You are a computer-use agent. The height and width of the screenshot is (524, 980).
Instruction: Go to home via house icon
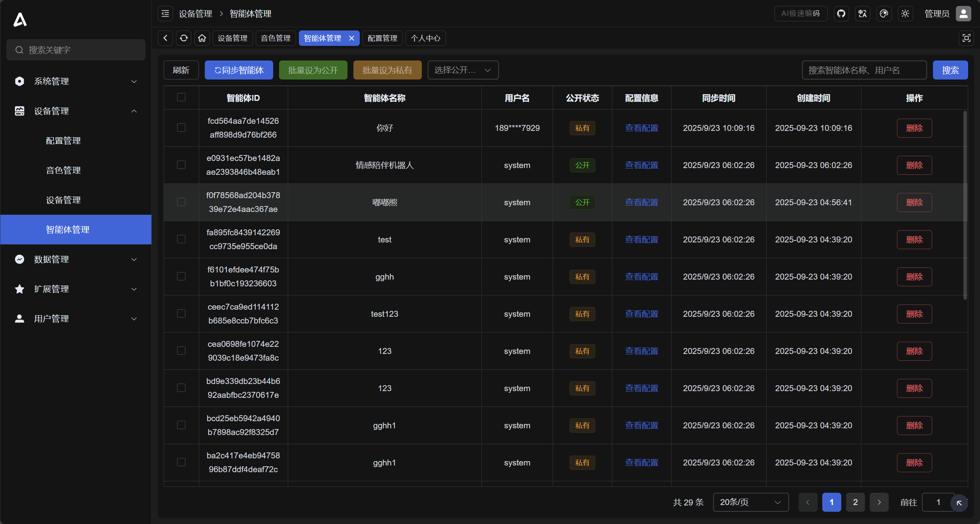(202, 38)
